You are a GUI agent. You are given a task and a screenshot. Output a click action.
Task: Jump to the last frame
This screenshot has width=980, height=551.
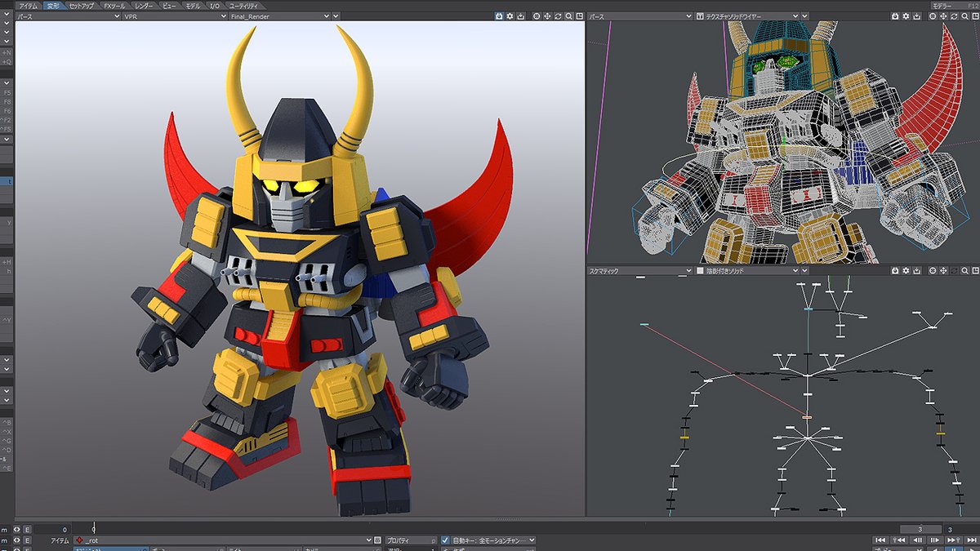coord(972,540)
